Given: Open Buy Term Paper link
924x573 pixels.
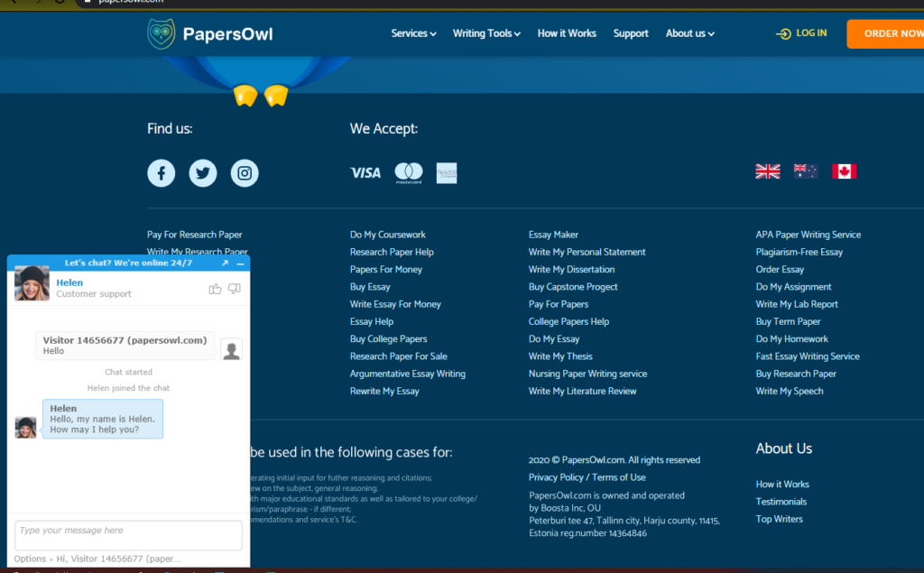Looking at the screenshot, I should [788, 321].
